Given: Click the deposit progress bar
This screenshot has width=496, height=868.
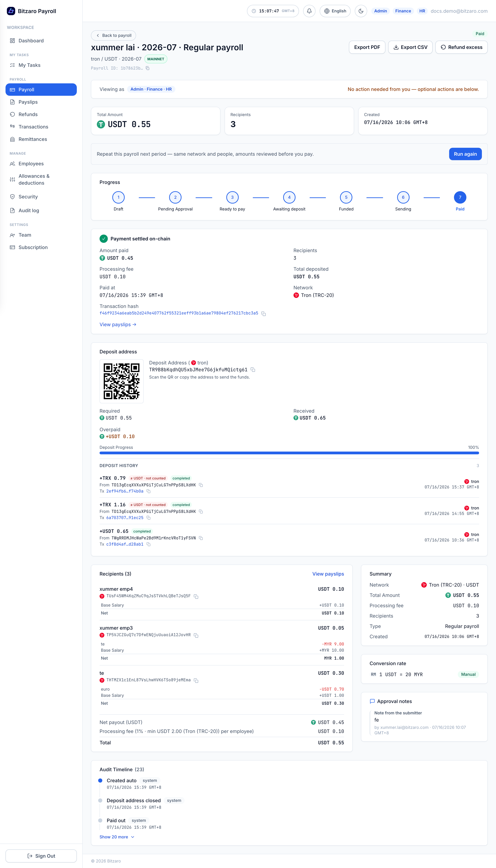Looking at the screenshot, I should pyautogui.click(x=289, y=453).
